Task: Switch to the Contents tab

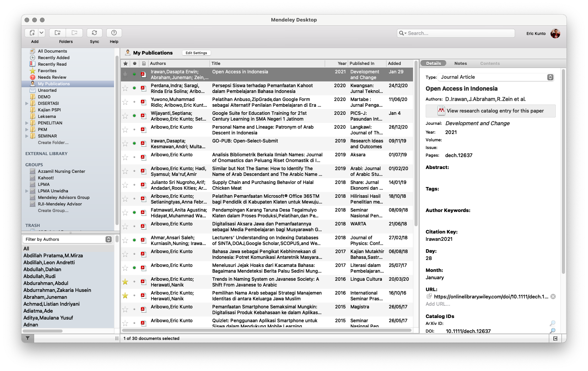Action: pyautogui.click(x=490, y=63)
